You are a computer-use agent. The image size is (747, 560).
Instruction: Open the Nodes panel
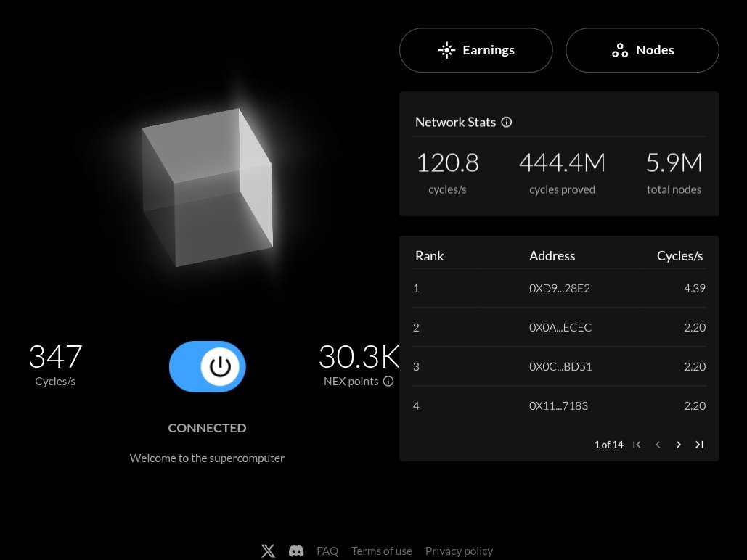click(x=642, y=50)
